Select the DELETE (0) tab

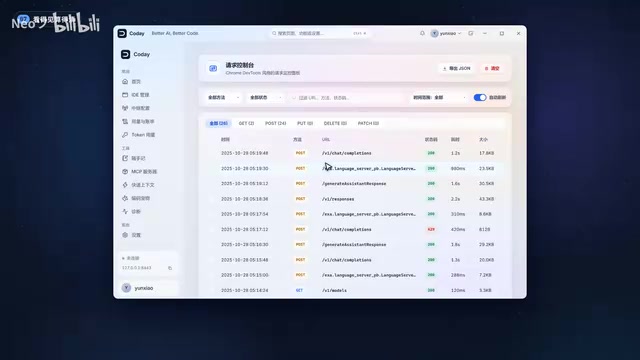click(x=335, y=123)
